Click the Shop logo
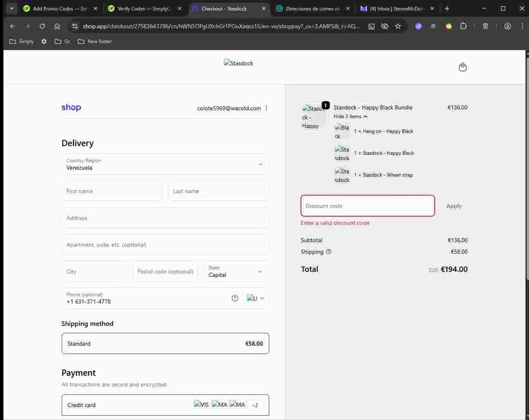 point(71,107)
